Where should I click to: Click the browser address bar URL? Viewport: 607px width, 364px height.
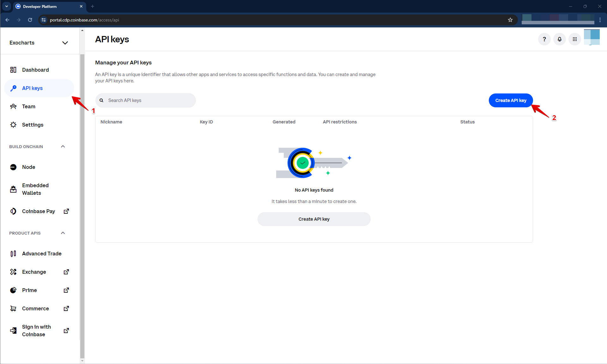84,20
